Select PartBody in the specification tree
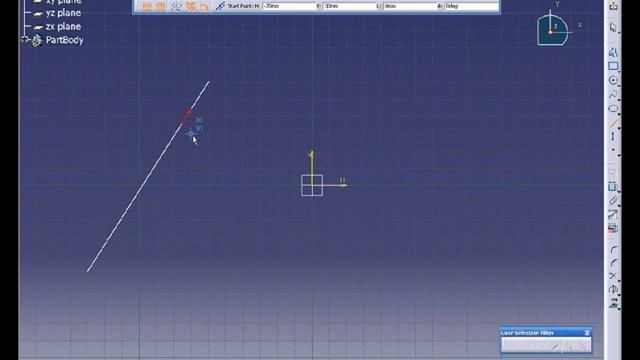 point(64,40)
